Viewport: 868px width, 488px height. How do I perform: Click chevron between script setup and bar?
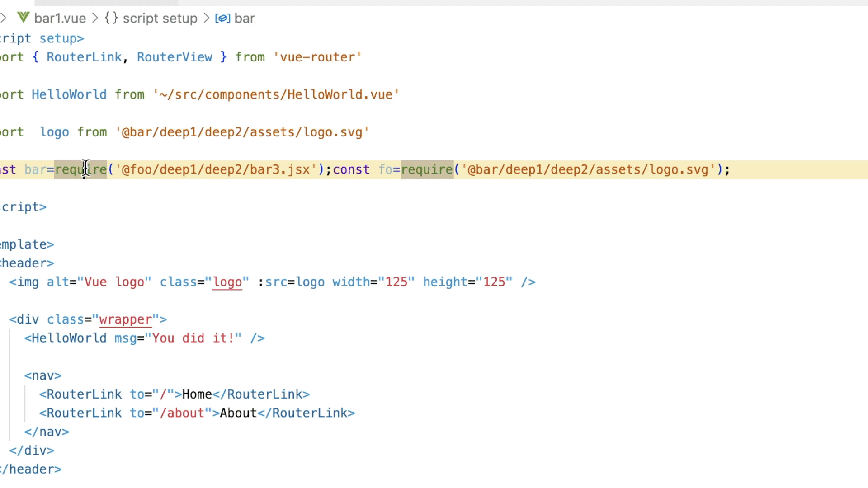coord(206,18)
